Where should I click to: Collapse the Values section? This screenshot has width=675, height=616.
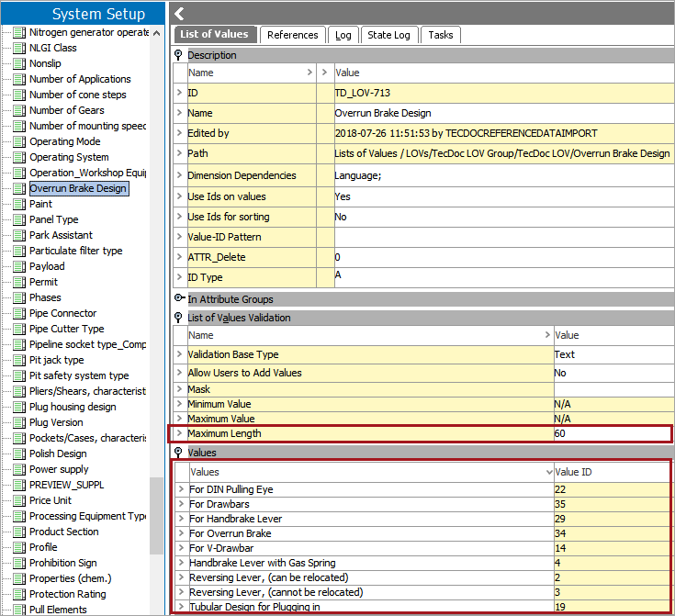coord(179,453)
